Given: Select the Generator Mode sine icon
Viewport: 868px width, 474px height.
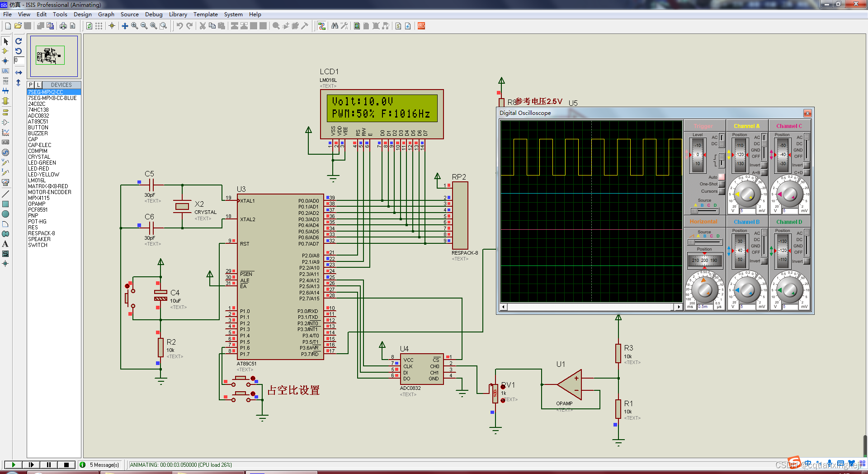Looking at the screenshot, I should click(x=5, y=152).
